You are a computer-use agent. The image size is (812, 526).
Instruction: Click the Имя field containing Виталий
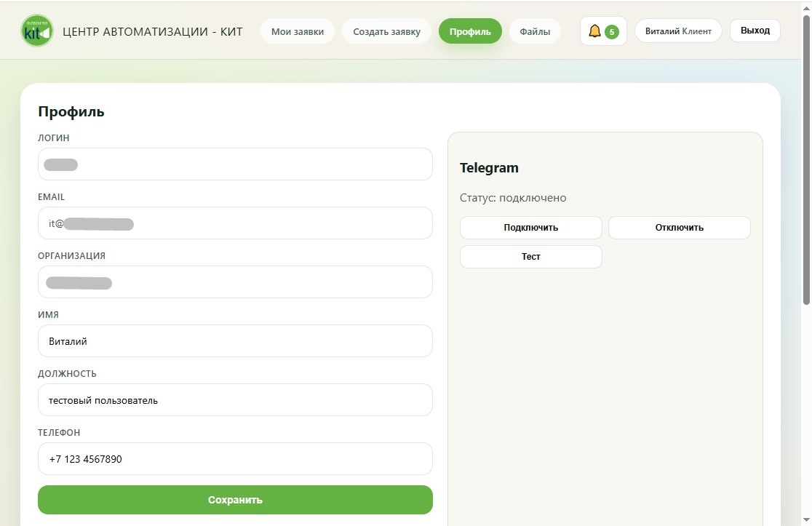click(235, 341)
